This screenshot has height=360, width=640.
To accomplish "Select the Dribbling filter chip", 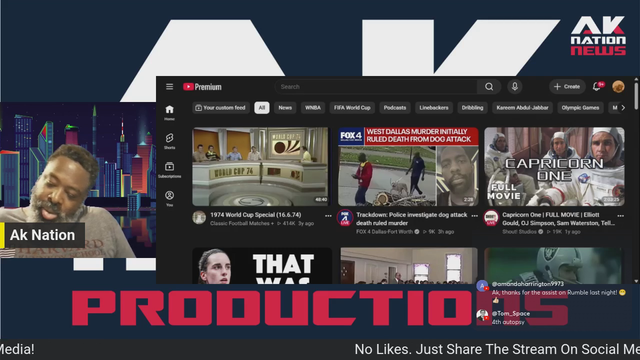I will pyautogui.click(x=472, y=108).
